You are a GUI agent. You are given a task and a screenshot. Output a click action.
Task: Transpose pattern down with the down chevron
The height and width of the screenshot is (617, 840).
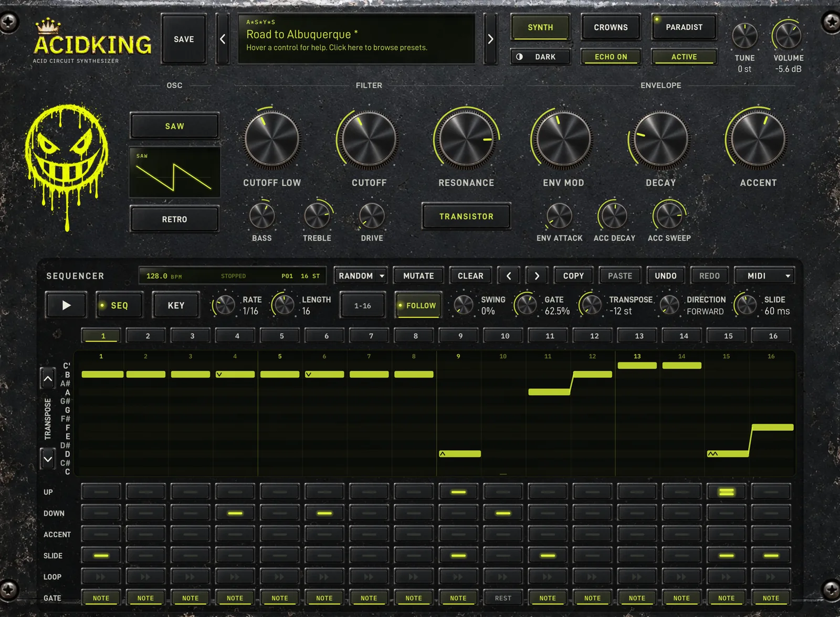pyautogui.click(x=48, y=459)
